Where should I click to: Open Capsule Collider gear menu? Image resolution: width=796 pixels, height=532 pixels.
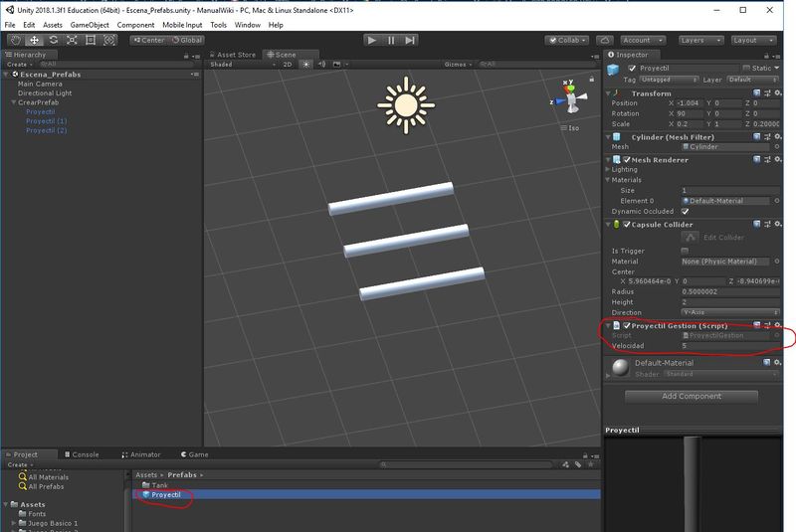click(x=777, y=224)
